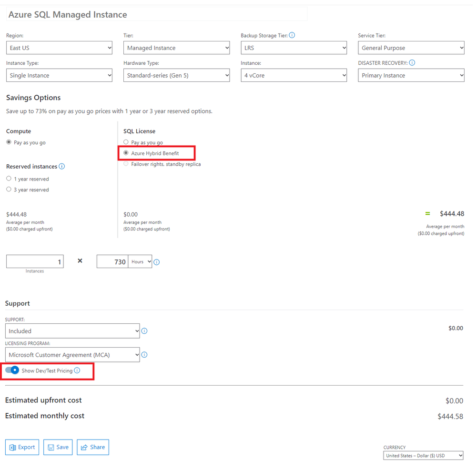This screenshot has height=470, width=476.
Task: Click the SQL License $0.00 amount
Action: point(131,214)
